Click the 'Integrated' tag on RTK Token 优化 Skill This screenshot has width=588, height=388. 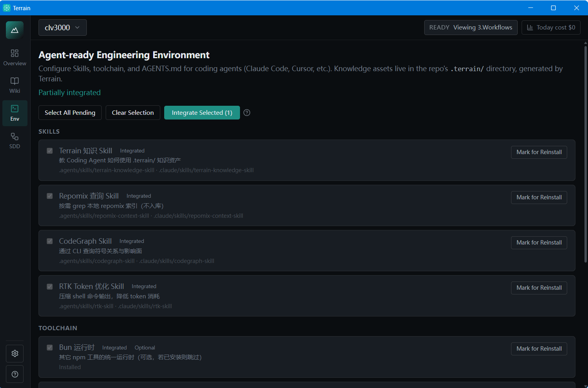point(144,287)
